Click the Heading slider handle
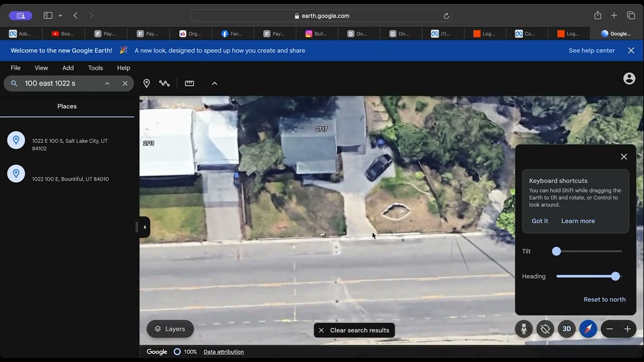 pos(615,277)
